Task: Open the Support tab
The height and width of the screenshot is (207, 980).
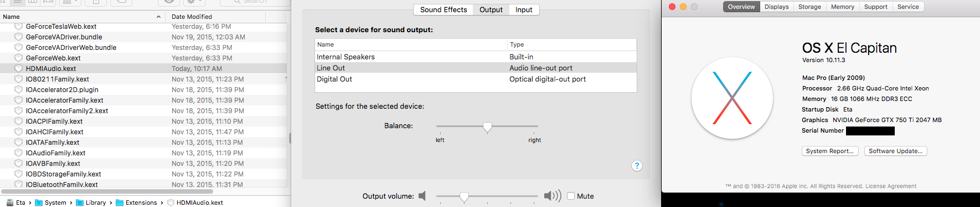Action: click(x=875, y=7)
